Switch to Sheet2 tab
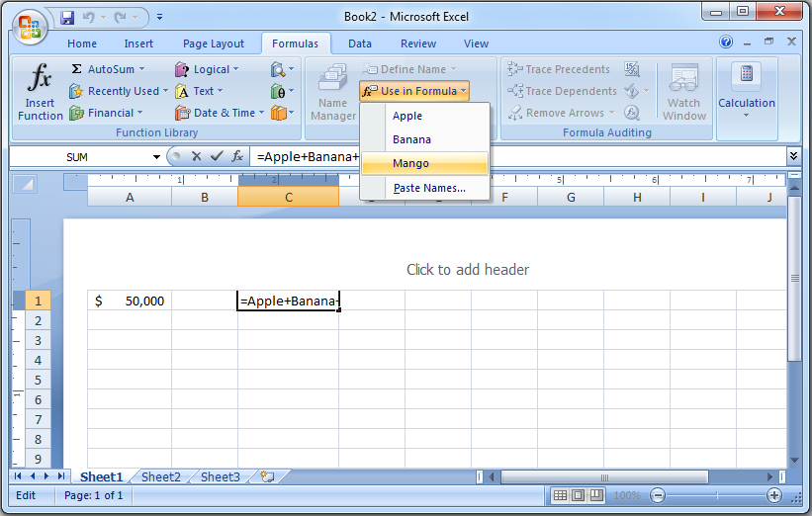812x516 pixels. pyautogui.click(x=161, y=476)
